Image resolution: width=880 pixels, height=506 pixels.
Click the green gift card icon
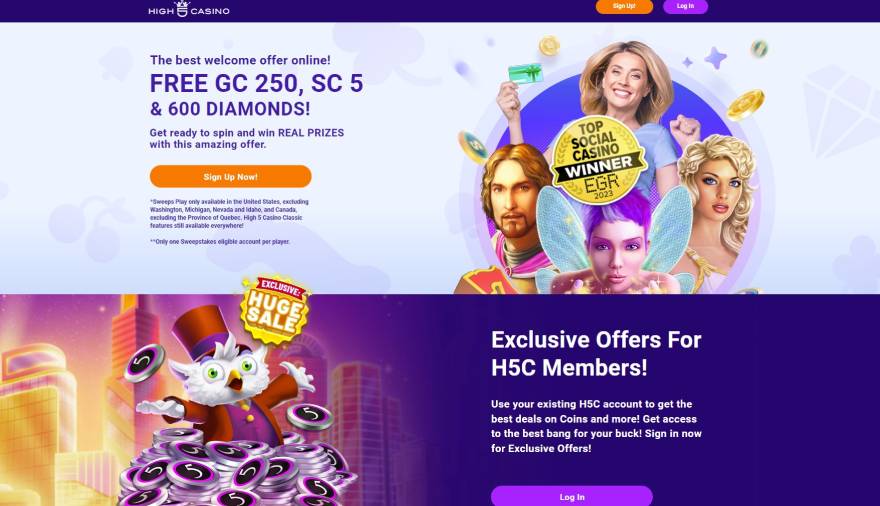click(x=525, y=73)
